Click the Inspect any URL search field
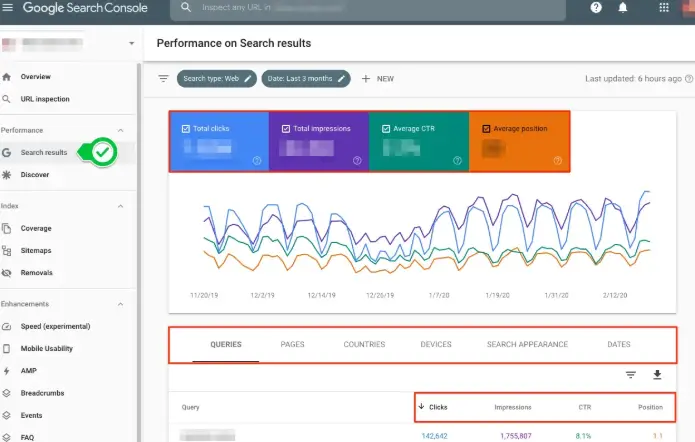Viewport: 695px width, 442px height. [368, 8]
